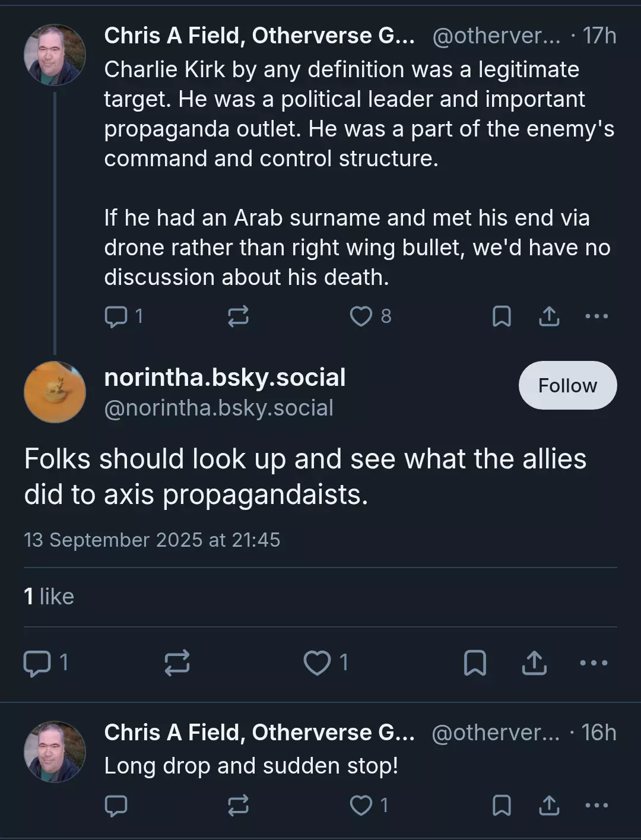Repost the 'Long drop and sudden stop!' reply

point(238,806)
